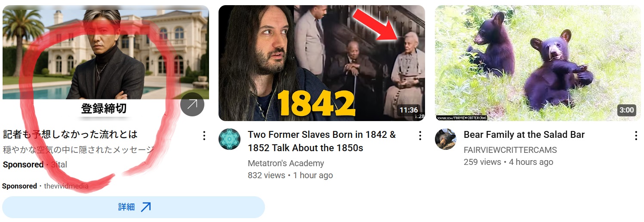
Task: Click FAIRVIEWCRITTERCAMS channel avatar
Action: pos(445,139)
